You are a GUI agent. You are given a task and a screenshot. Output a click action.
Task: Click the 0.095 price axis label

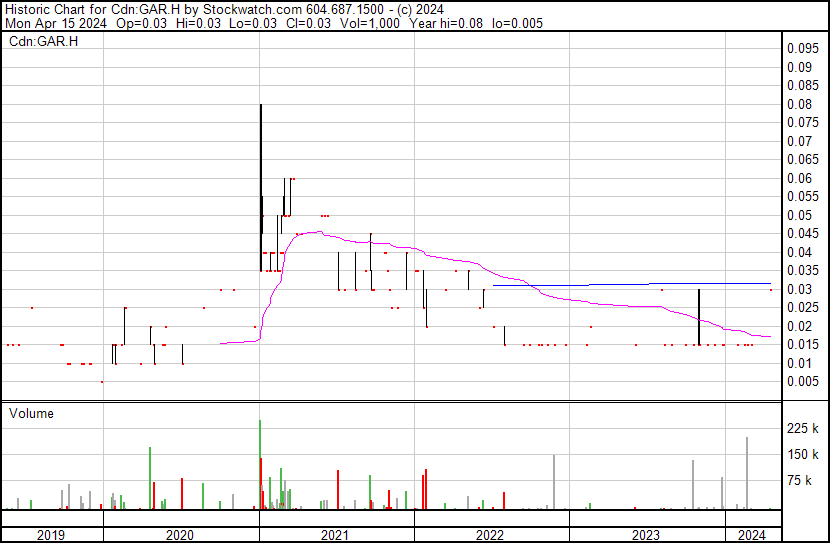(x=803, y=49)
